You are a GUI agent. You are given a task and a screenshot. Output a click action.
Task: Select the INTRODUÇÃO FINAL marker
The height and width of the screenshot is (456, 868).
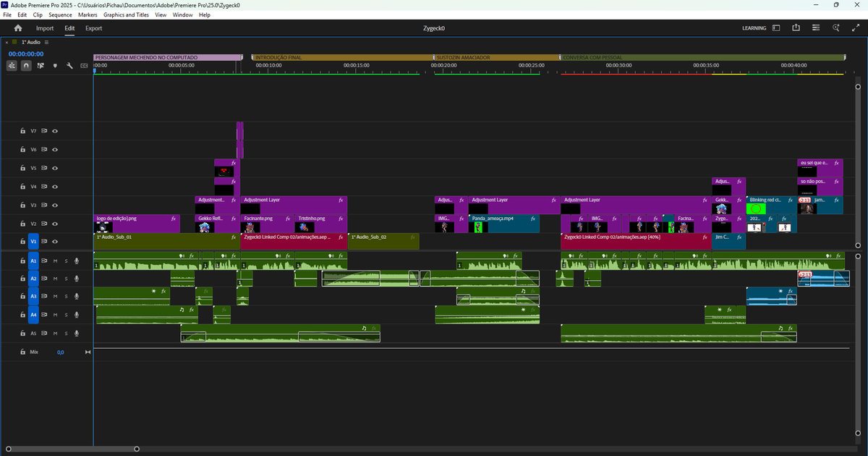(341, 57)
